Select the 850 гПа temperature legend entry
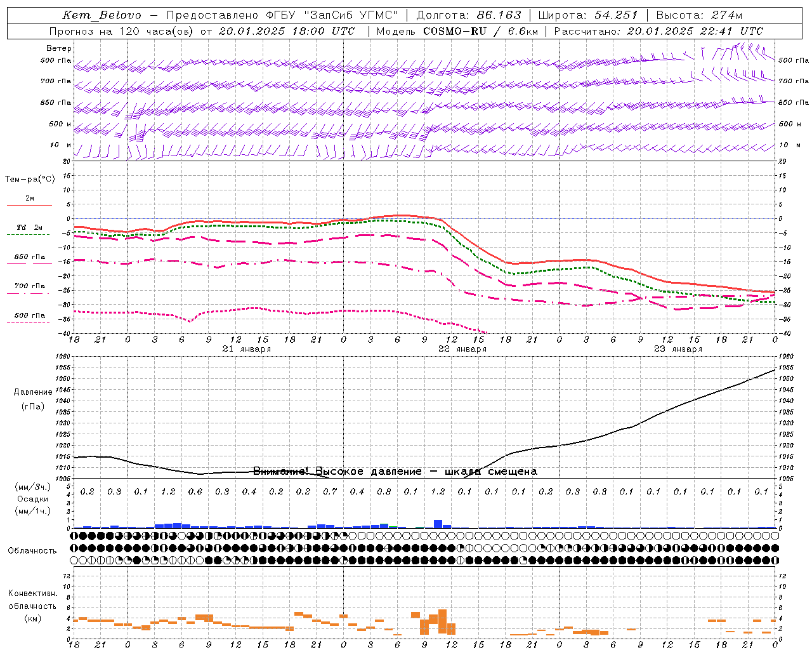 [x=30, y=257]
